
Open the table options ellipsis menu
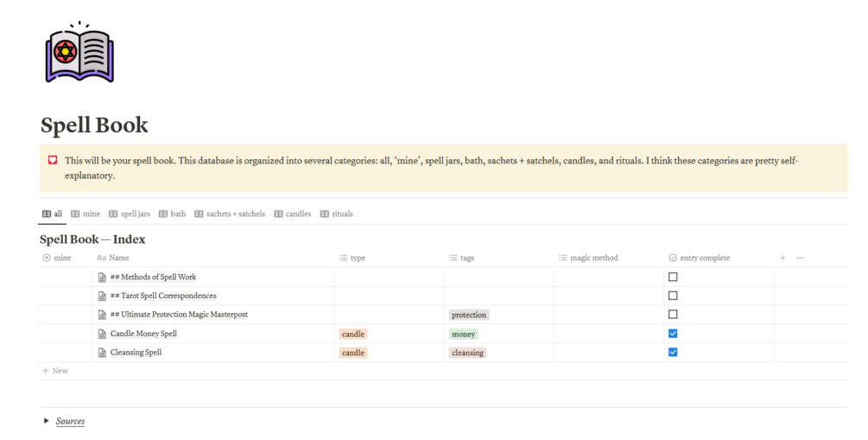pyautogui.click(x=801, y=258)
